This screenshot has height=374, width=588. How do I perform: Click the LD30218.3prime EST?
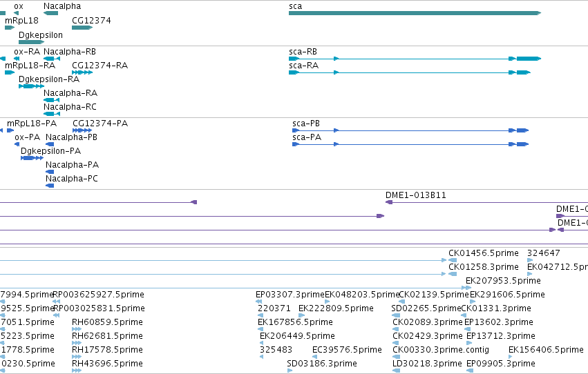coord(397,371)
